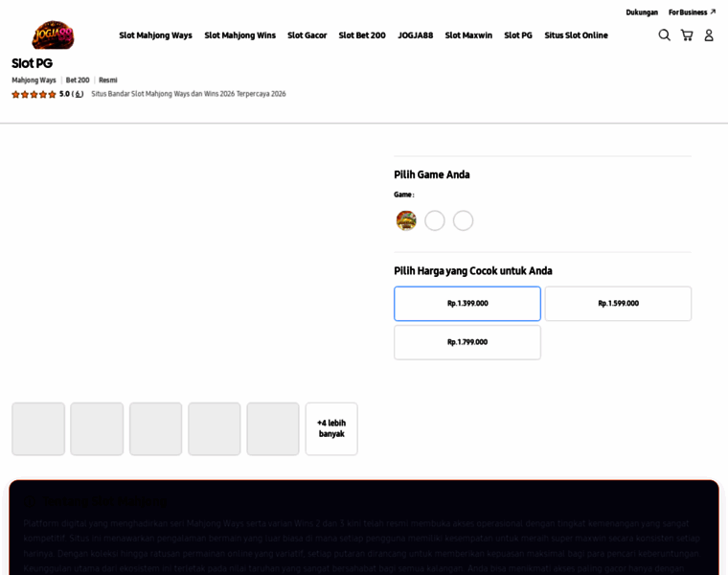Open the shopping cart icon
This screenshot has width=728, height=575.
tap(687, 35)
